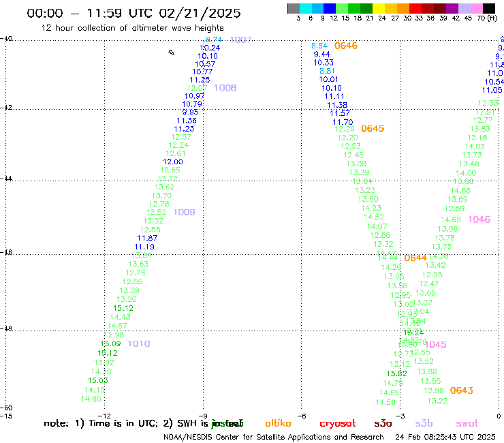Click the cyan swatch in the color scale
The width and height of the screenshot is (504, 443).
tap(306, 8)
